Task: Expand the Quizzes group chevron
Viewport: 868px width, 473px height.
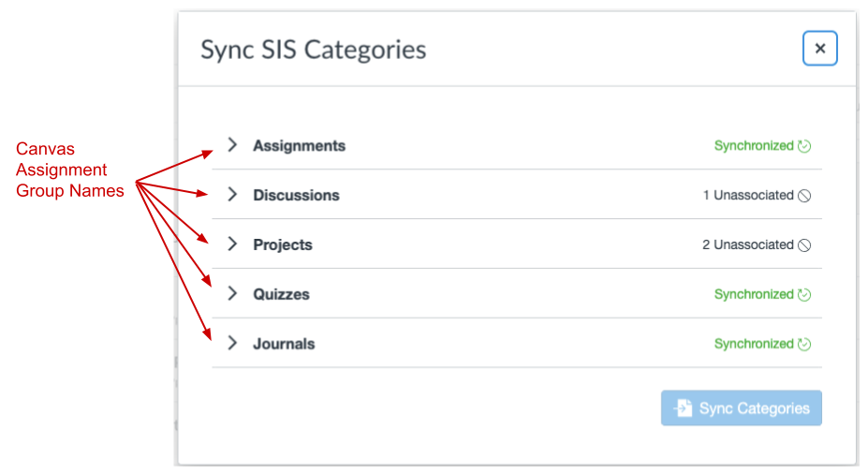Action: [233, 294]
